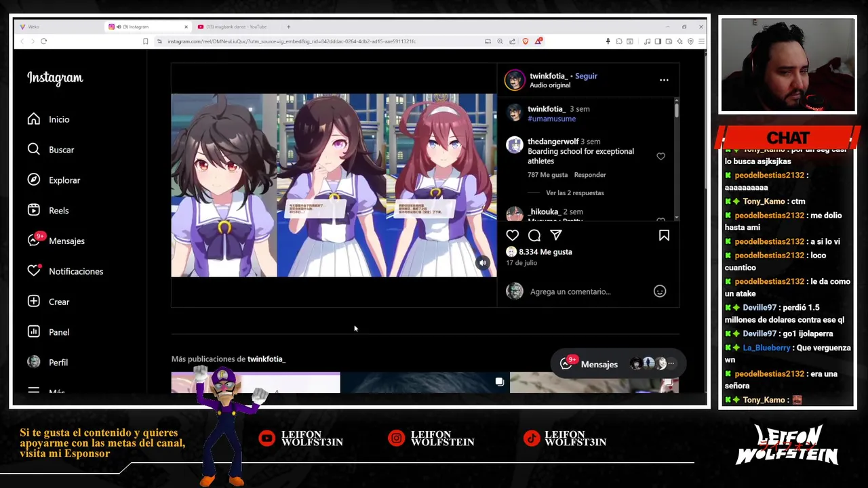
Task: Open Brave Shields lion icon
Action: click(525, 41)
